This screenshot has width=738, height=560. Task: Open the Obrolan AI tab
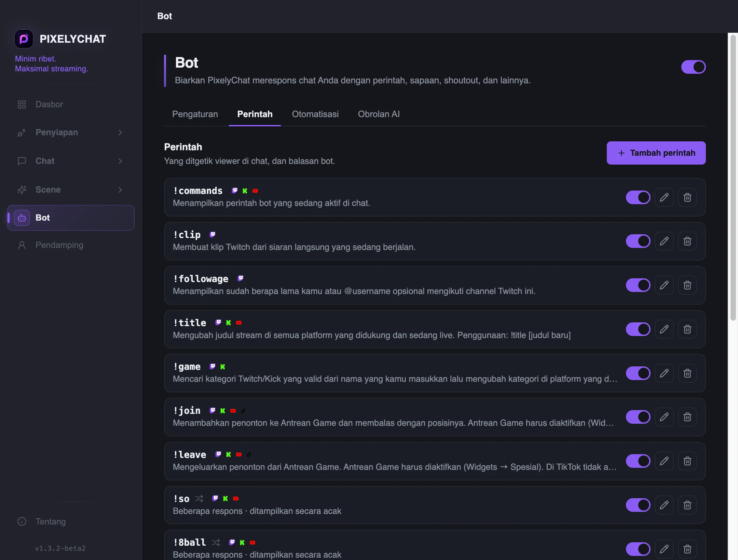click(x=379, y=114)
